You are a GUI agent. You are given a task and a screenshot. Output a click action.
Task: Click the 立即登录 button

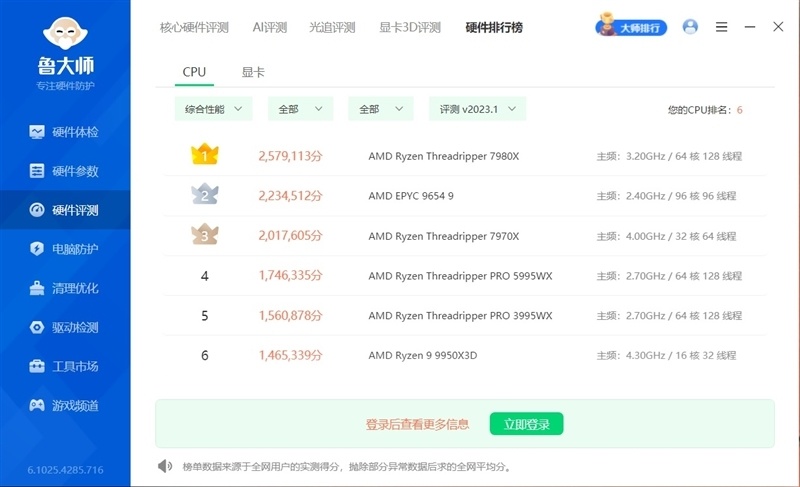pyautogui.click(x=526, y=424)
